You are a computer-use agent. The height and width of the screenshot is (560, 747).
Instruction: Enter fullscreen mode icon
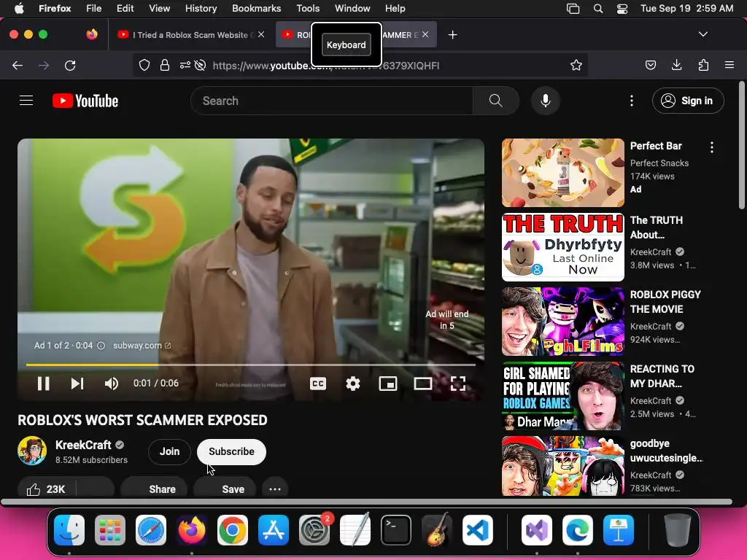(x=458, y=384)
